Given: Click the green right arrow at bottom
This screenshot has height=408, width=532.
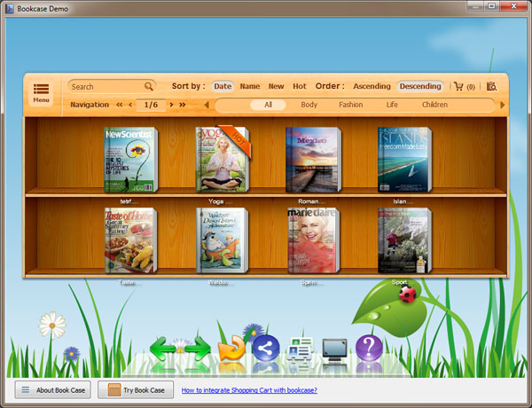Looking at the screenshot, I should pyautogui.click(x=198, y=349).
